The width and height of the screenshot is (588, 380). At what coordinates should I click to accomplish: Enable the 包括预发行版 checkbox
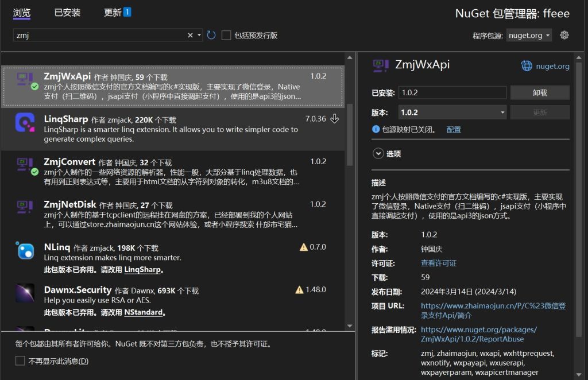[226, 34]
